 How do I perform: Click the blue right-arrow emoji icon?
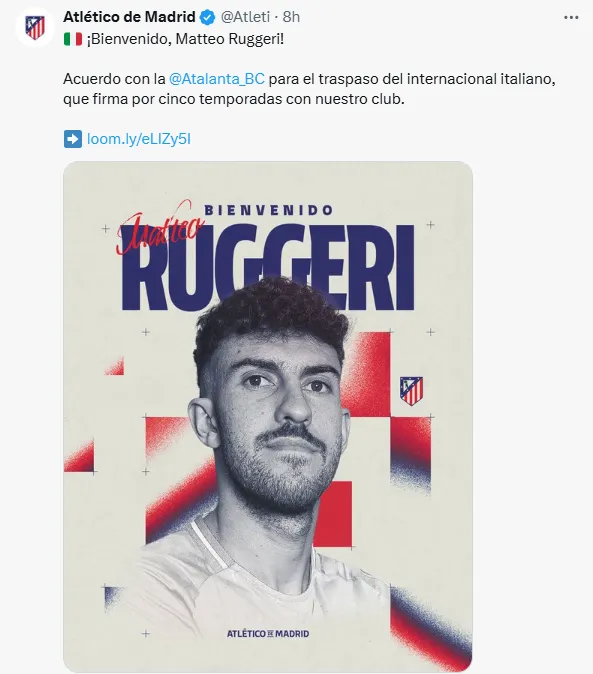73,139
